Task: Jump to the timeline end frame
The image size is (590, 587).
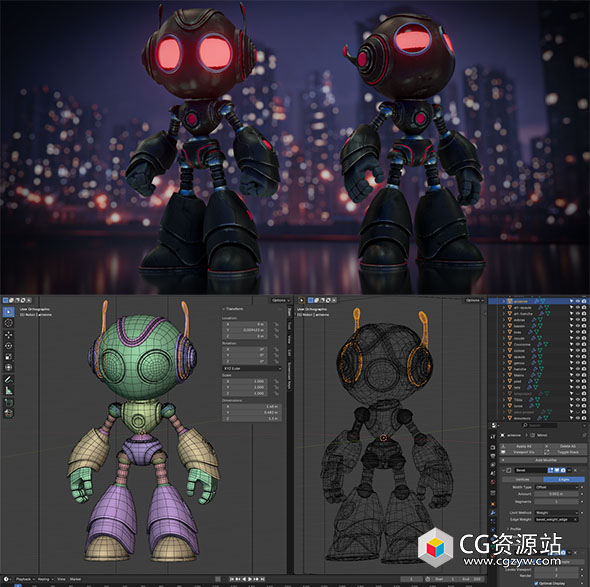Action: pos(262,579)
